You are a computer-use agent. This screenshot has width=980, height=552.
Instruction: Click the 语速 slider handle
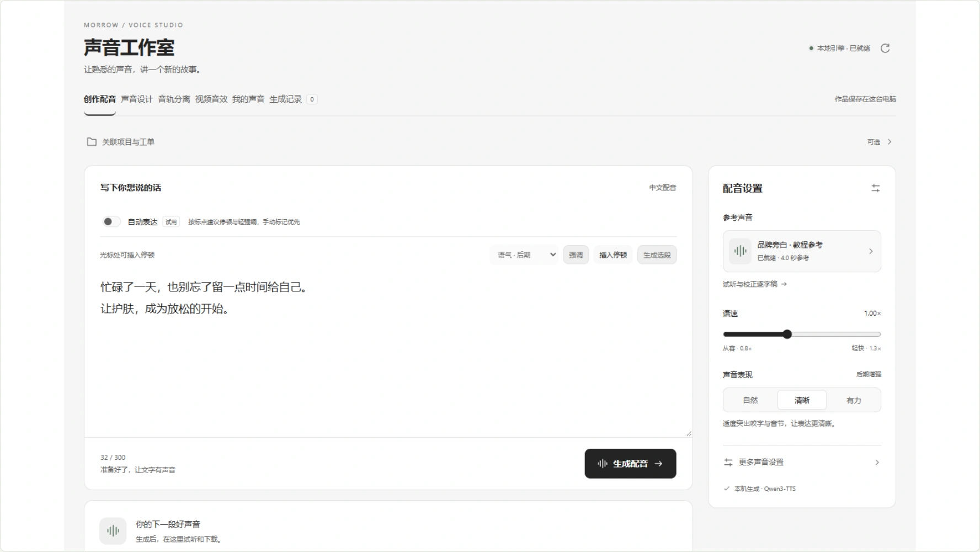pos(787,334)
